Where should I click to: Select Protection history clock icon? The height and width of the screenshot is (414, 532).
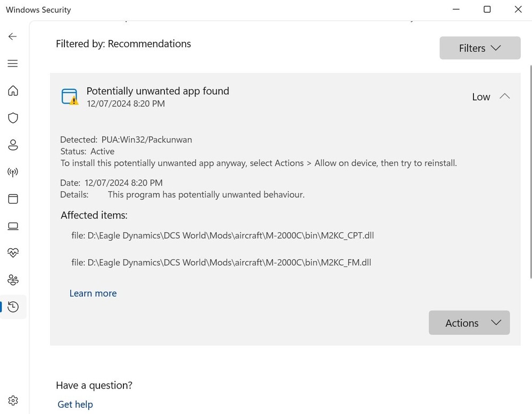coord(13,307)
